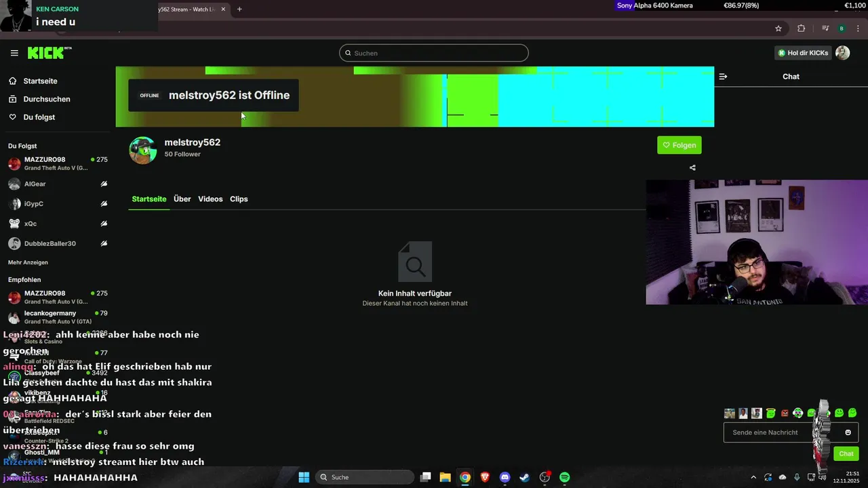
Task: Focus the Suchen search field
Action: (x=434, y=53)
